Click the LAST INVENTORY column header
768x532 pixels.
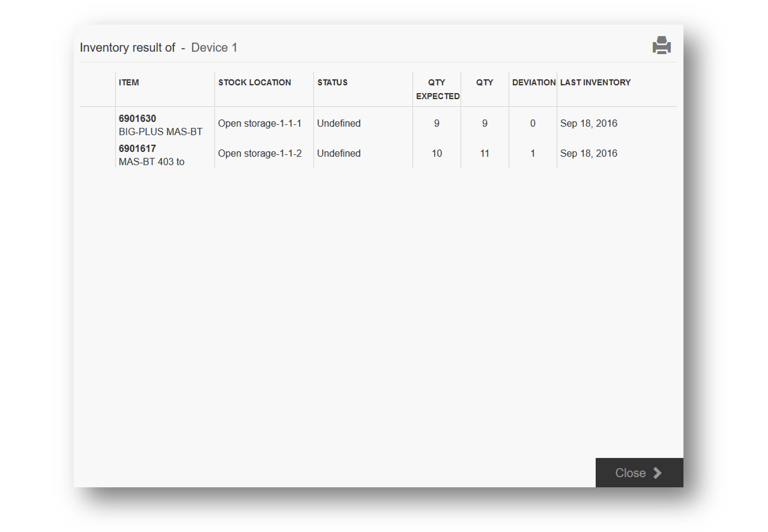click(x=595, y=83)
